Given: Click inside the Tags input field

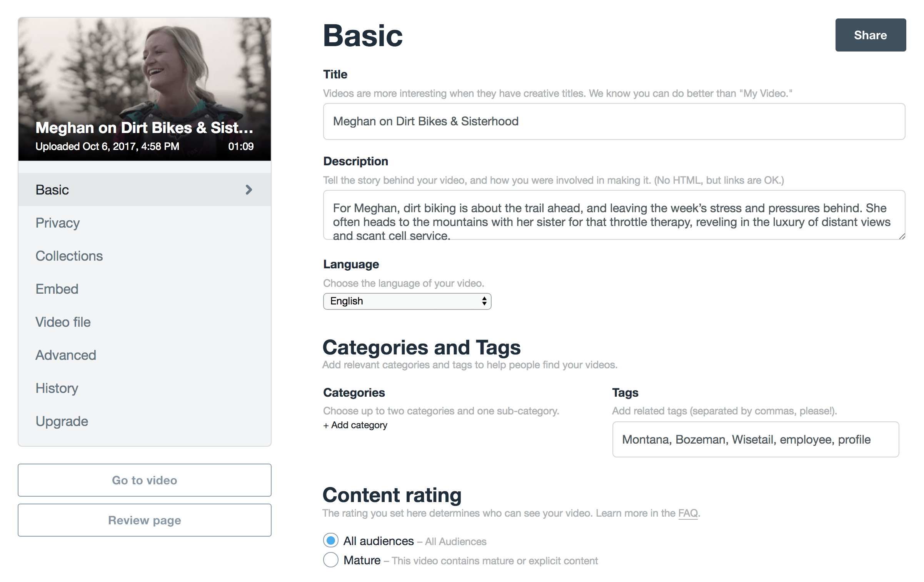Looking at the screenshot, I should tap(755, 439).
